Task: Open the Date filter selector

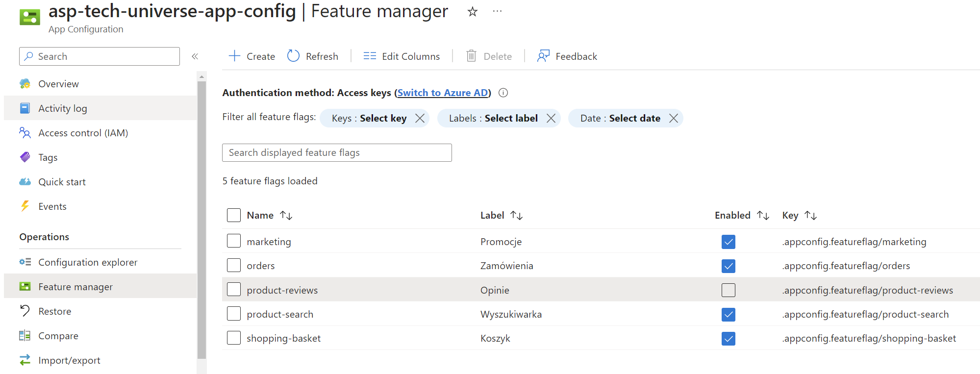Action: [x=620, y=118]
